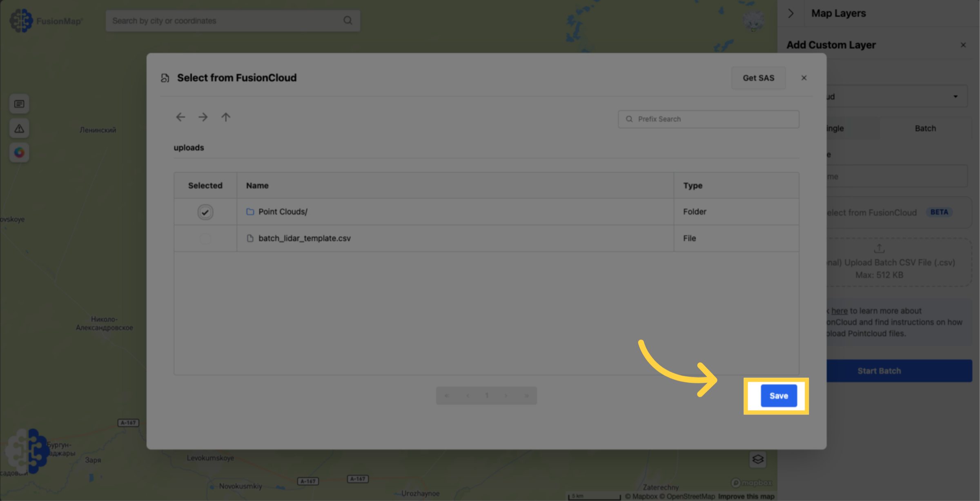Image resolution: width=980 pixels, height=501 pixels.
Task: Click the Start Batch button
Action: (899, 371)
